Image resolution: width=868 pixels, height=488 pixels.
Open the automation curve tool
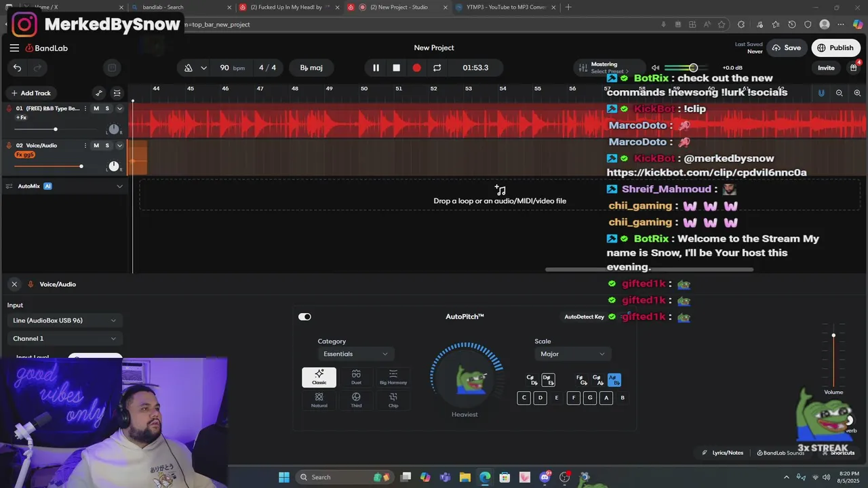[x=99, y=93]
